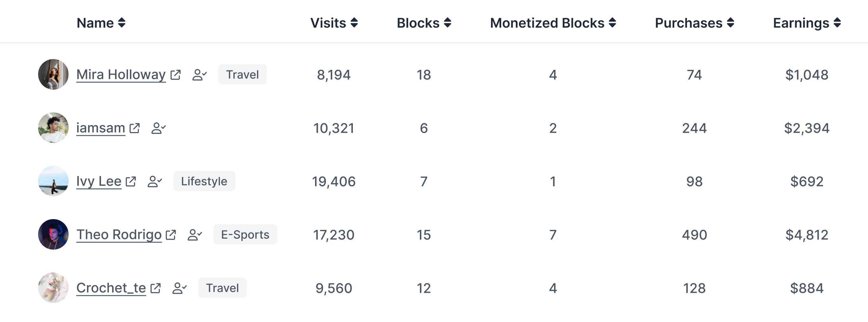Click Ivy Lee's avatar thumbnail
The image size is (868, 322).
pyautogui.click(x=53, y=181)
